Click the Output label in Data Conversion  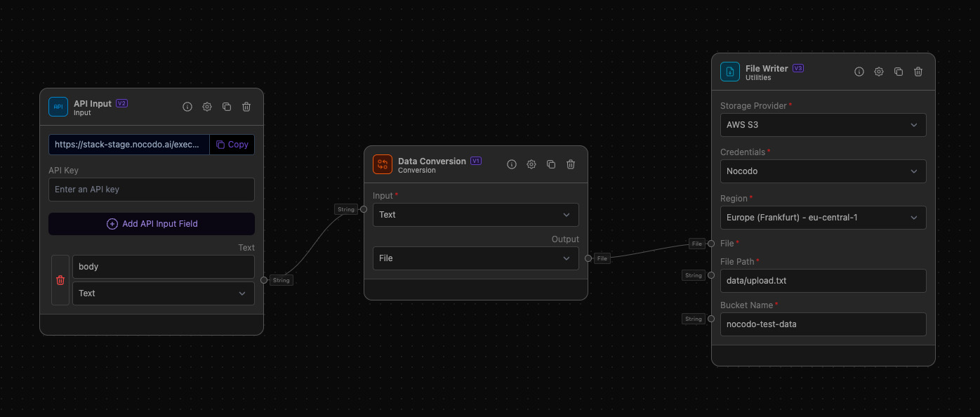click(565, 239)
